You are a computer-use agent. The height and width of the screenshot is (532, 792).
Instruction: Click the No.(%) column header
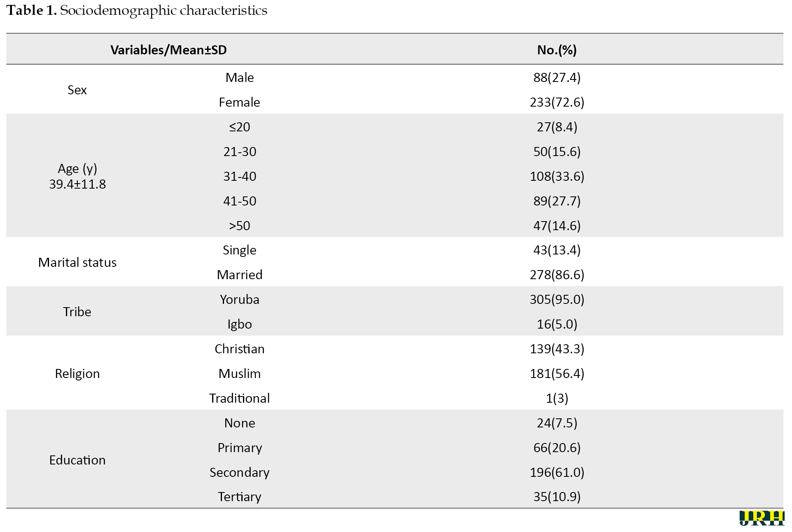(557, 50)
